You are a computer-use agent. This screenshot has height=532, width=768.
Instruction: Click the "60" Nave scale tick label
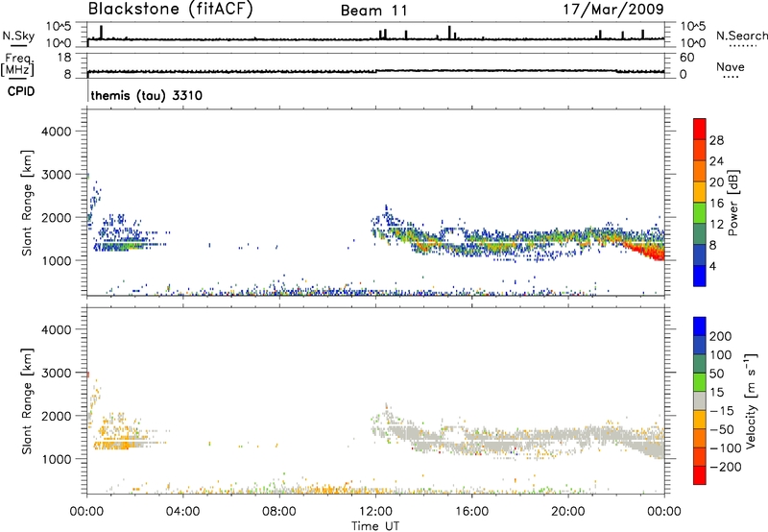686,58
